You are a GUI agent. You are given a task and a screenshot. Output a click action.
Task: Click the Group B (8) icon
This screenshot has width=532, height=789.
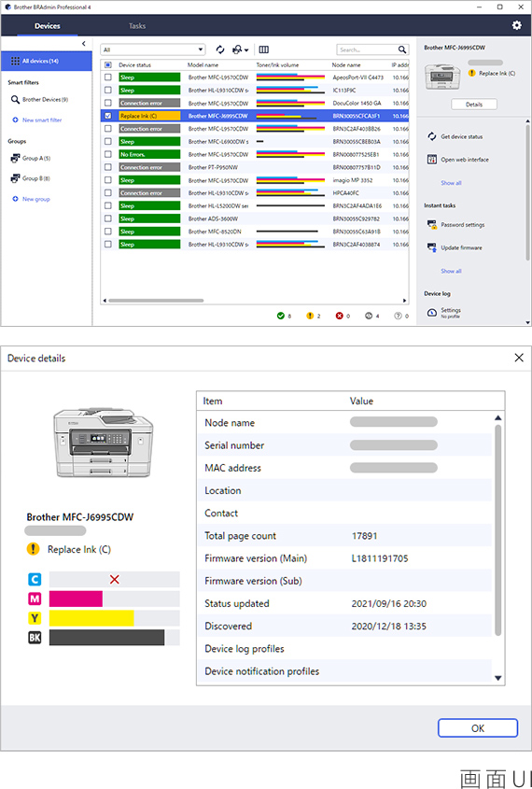point(15,178)
